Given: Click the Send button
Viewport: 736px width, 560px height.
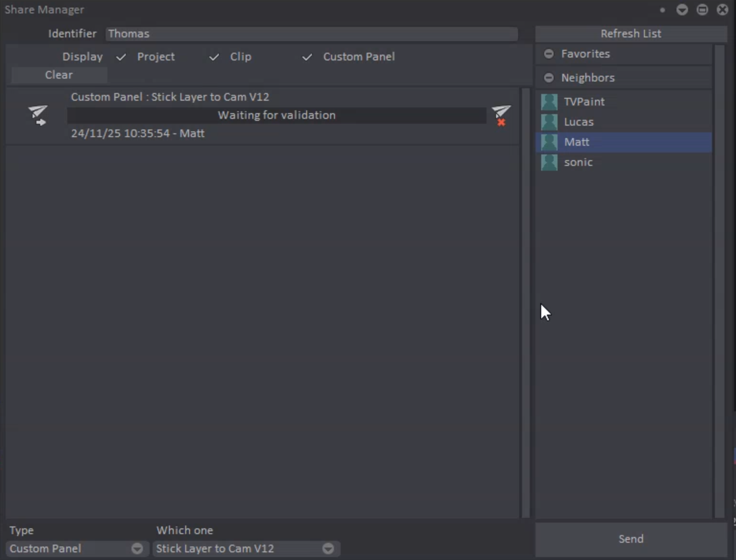Looking at the screenshot, I should [x=630, y=539].
